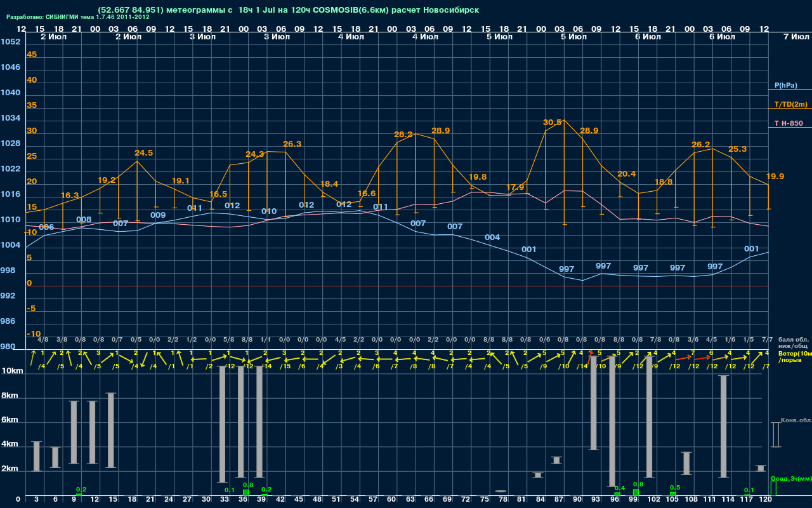Click the 1028 pressure axis value
This screenshot has width=812, height=508.
10,144
